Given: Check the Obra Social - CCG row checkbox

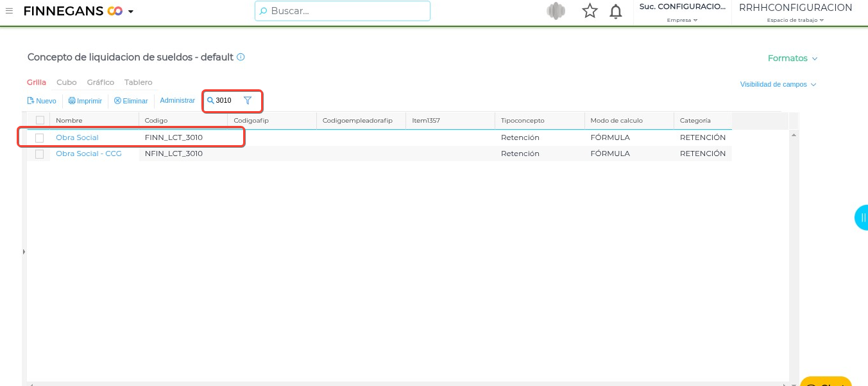Looking at the screenshot, I should [40, 154].
